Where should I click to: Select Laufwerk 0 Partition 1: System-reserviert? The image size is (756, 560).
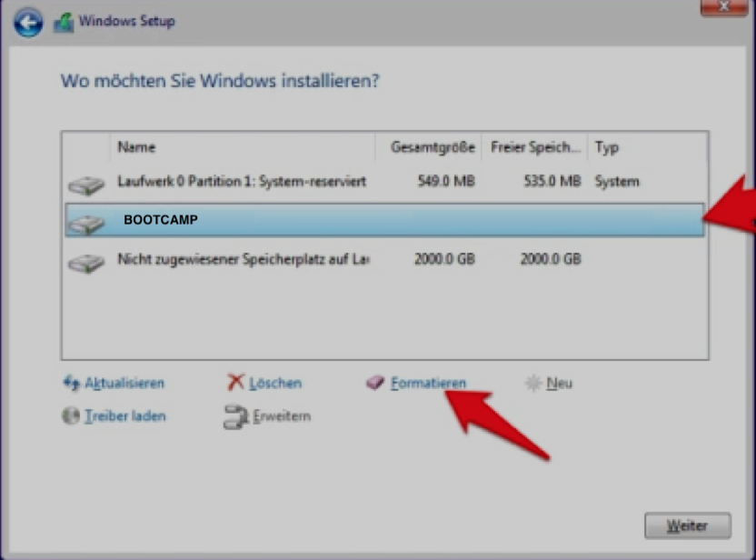coord(384,182)
